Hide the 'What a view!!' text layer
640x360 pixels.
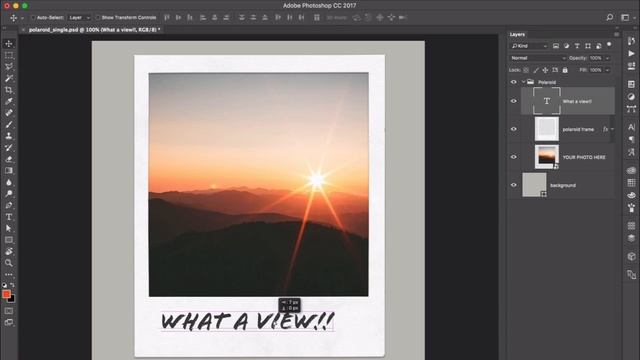click(513, 101)
